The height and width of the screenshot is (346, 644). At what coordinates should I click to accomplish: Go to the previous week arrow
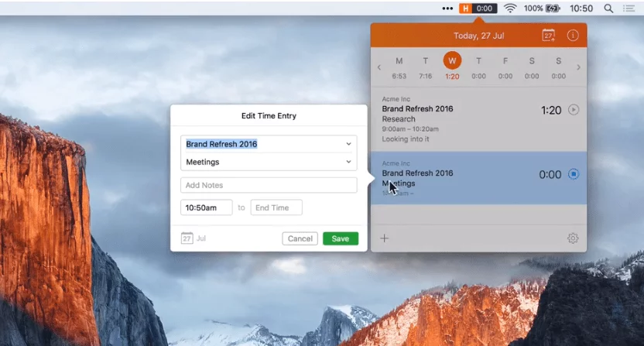pyautogui.click(x=379, y=67)
